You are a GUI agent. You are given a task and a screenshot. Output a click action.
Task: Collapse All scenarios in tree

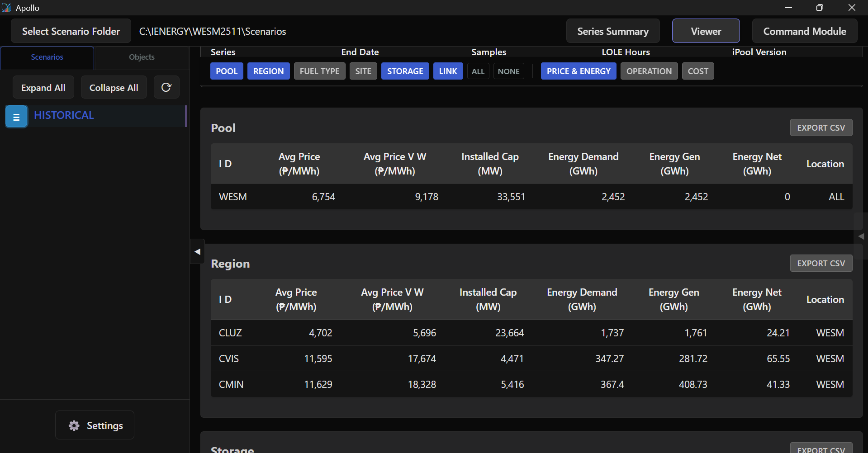click(x=114, y=88)
